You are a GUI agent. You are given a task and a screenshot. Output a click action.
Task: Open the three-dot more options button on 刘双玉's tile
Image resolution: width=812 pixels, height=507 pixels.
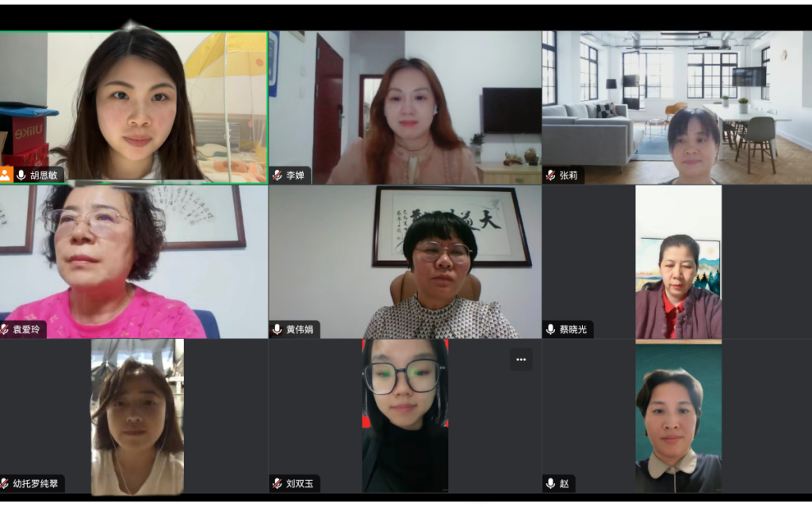(521, 359)
